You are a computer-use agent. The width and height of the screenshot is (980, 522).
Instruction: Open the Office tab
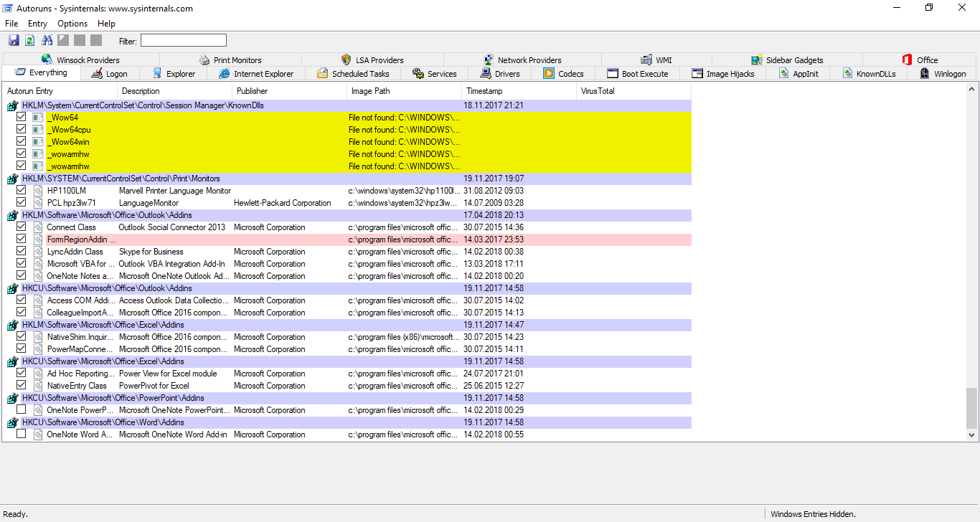(x=920, y=60)
